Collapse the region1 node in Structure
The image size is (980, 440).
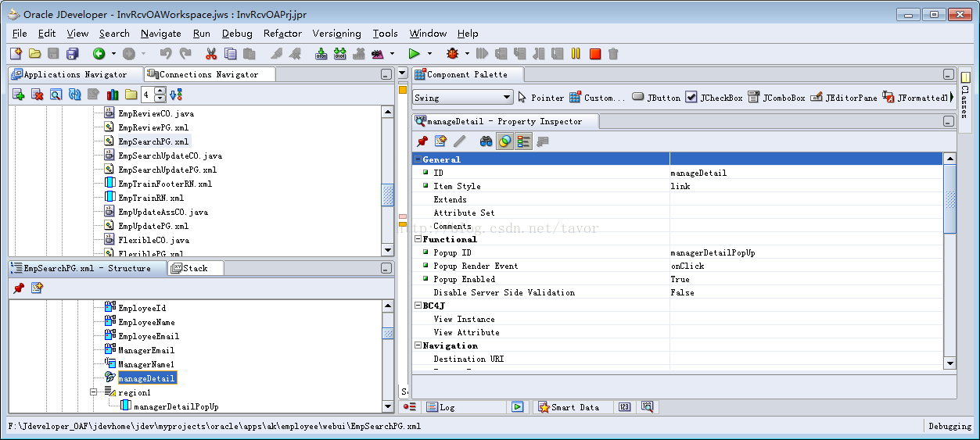click(93, 392)
